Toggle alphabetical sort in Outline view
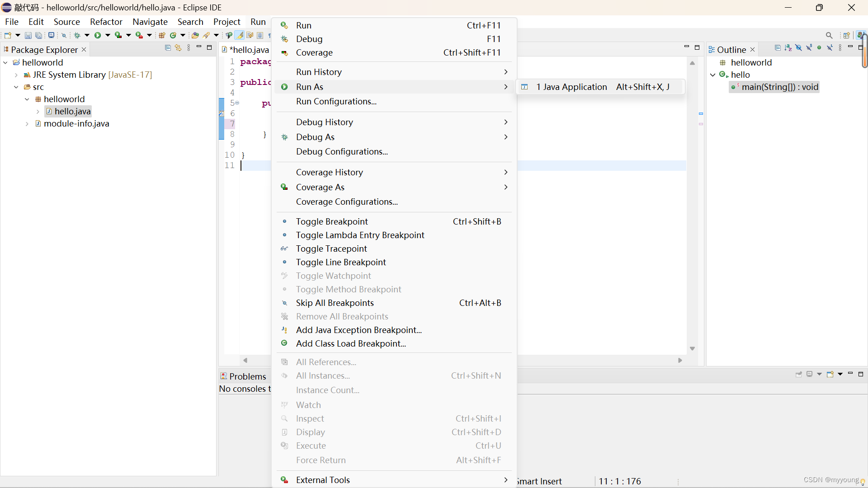 pyautogui.click(x=788, y=47)
